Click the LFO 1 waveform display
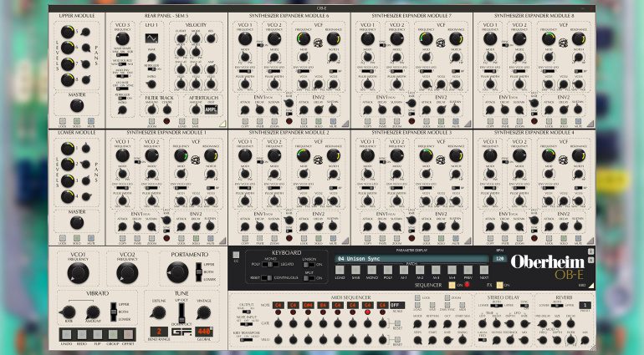 151,38
